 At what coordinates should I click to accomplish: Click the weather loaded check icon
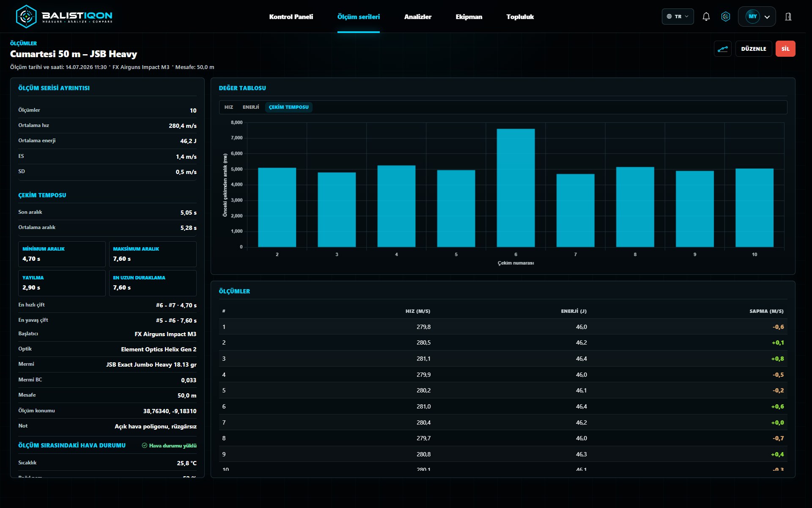pyautogui.click(x=145, y=445)
